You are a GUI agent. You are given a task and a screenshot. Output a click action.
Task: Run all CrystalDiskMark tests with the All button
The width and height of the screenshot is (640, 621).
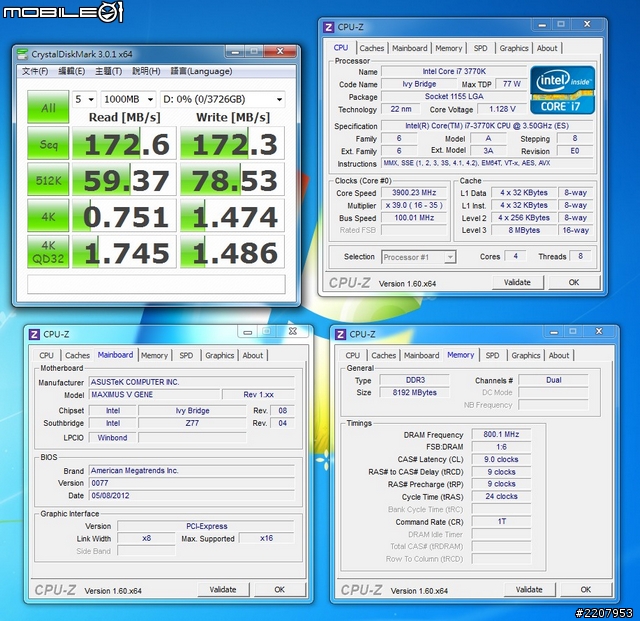pyautogui.click(x=48, y=107)
